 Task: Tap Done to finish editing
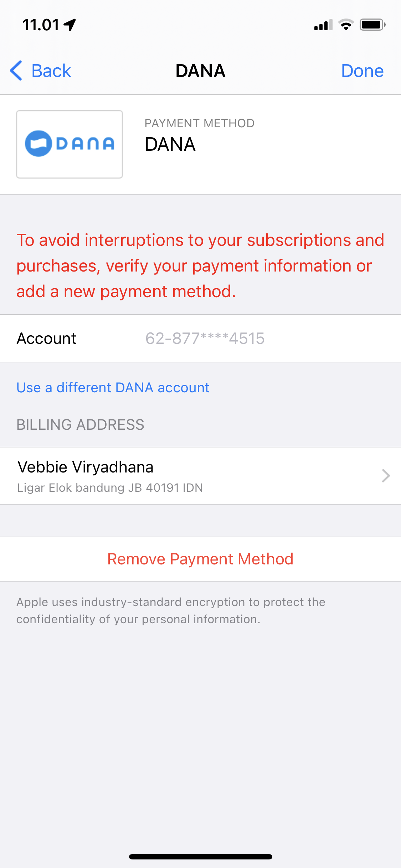(362, 71)
